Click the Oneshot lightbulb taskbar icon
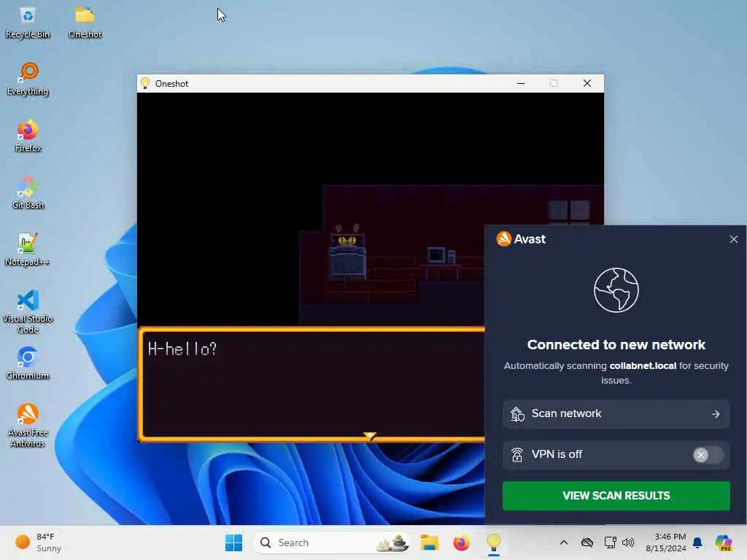 click(494, 542)
